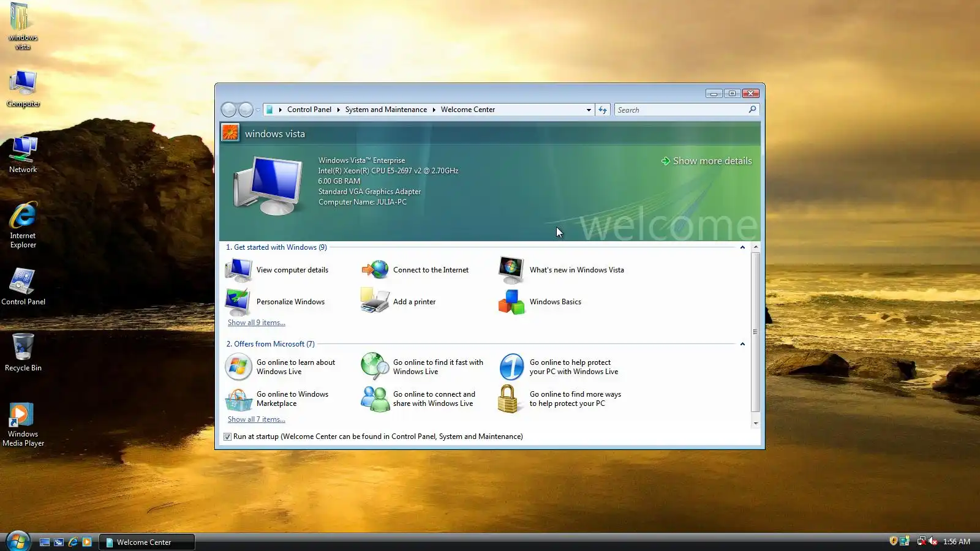Click Show Desktop in Quick Launch
Image resolution: width=980 pixels, height=551 pixels.
coord(45,542)
